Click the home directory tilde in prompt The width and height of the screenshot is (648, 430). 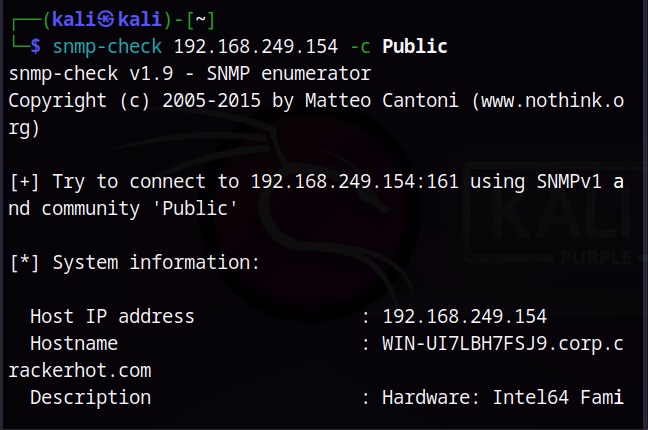(x=200, y=19)
